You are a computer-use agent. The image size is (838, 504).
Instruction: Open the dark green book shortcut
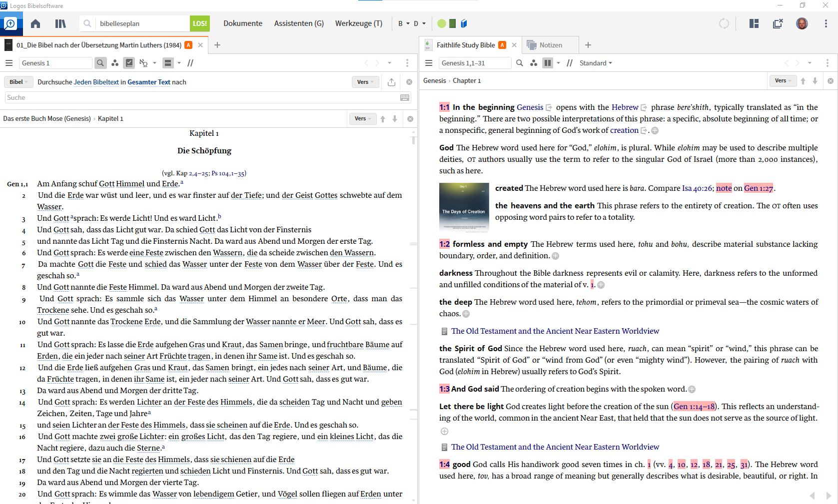coord(453,23)
